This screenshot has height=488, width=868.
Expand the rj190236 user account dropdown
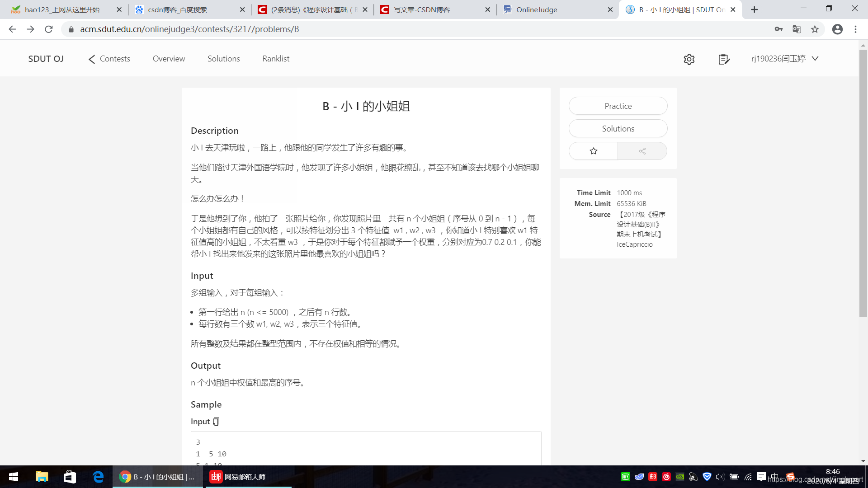[x=784, y=59]
